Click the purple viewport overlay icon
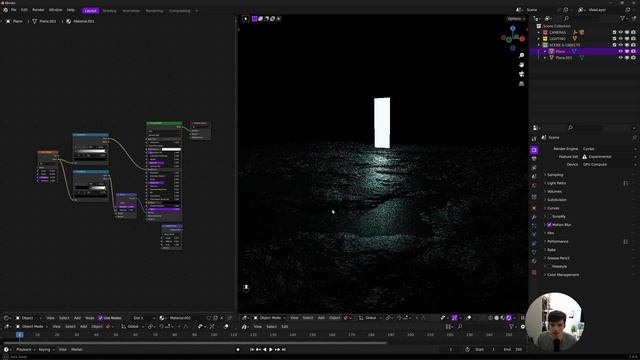The image size is (640, 360). coord(454,318)
